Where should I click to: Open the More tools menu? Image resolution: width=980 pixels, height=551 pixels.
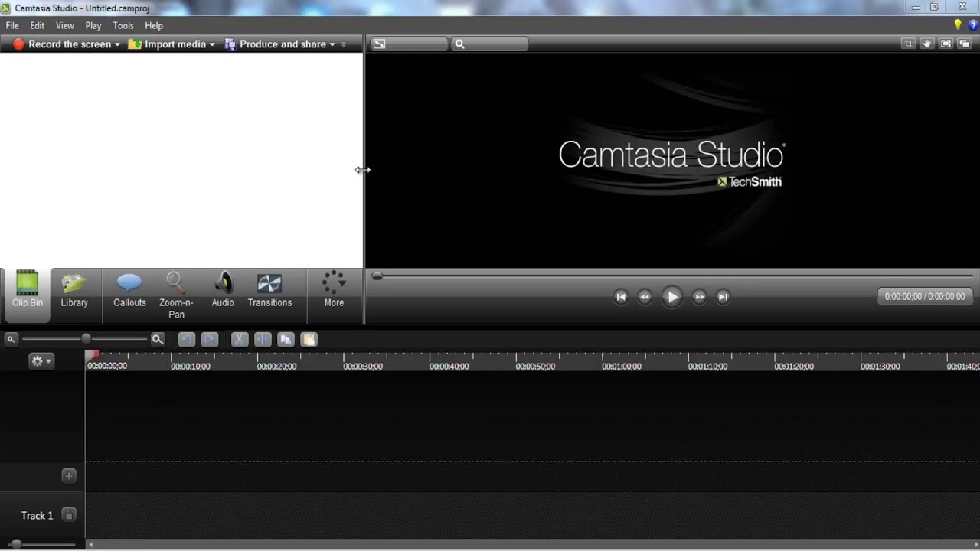(x=334, y=290)
